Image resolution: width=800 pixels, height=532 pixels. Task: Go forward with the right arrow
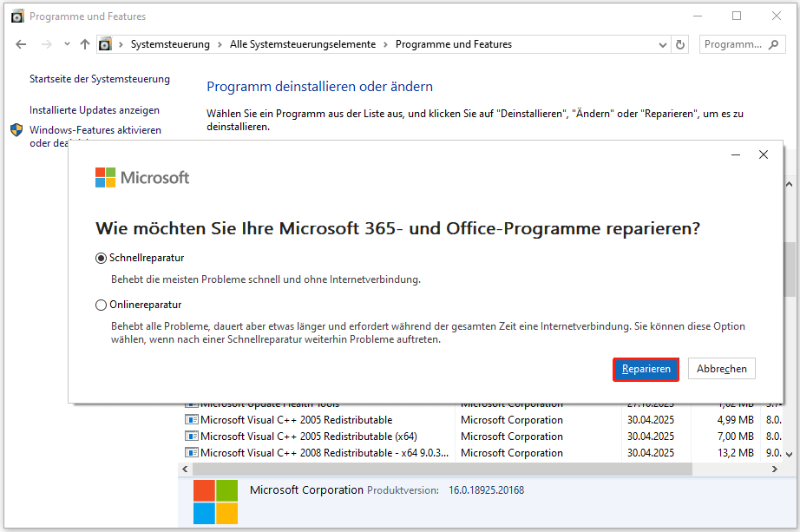[x=47, y=44]
